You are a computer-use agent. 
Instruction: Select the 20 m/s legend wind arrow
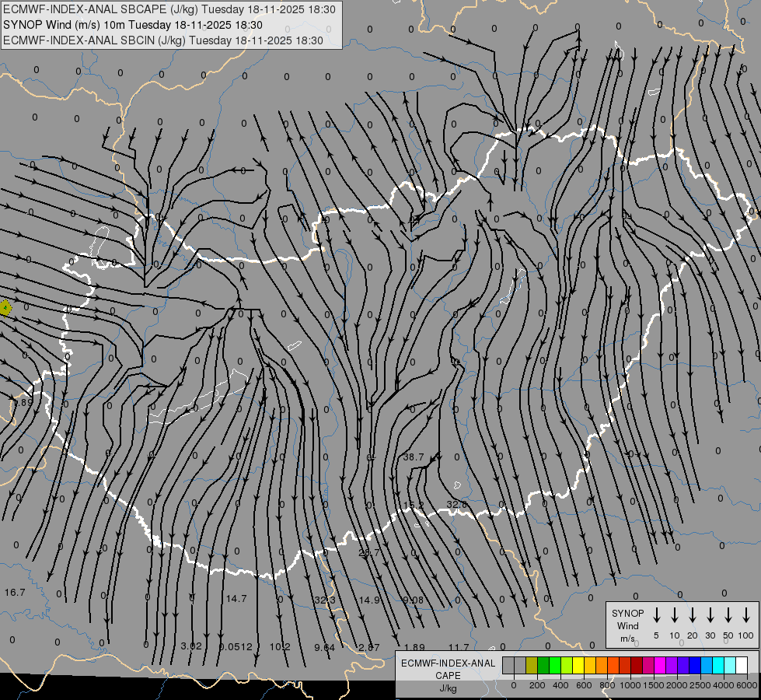(x=693, y=615)
